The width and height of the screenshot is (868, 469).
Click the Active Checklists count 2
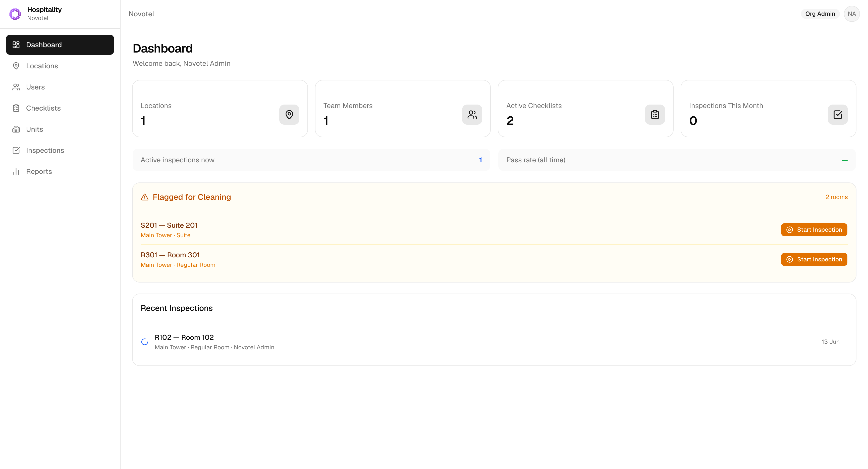pyautogui.click(x=510, y=121)
